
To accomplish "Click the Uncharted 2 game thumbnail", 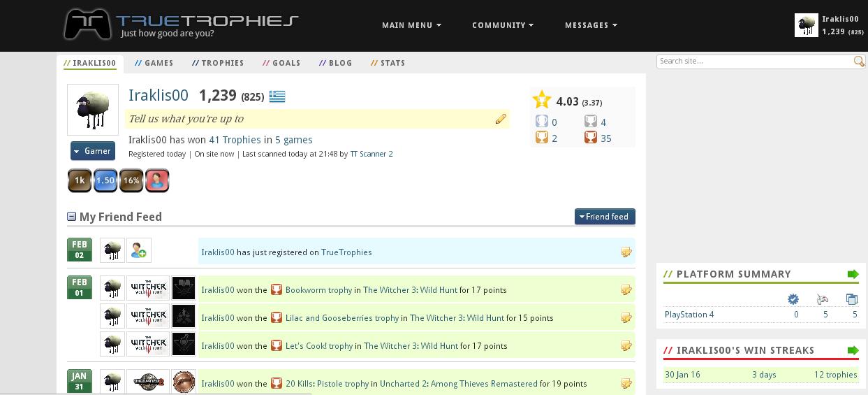I will pos(149,382).
